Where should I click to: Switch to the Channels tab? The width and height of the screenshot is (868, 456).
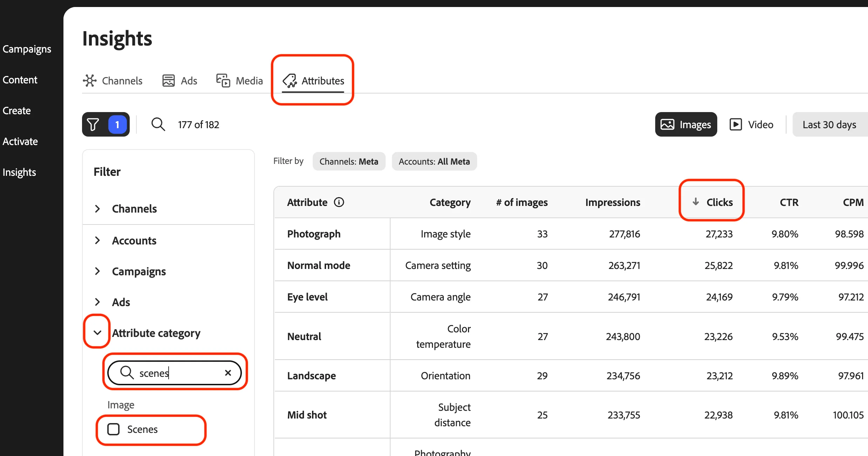coord(113,81)
